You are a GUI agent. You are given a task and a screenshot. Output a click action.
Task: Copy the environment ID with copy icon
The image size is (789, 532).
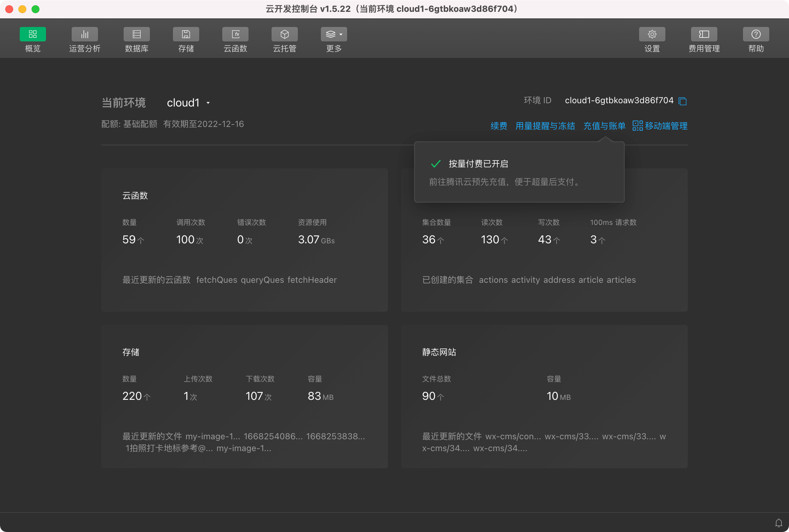coord(682,101)
